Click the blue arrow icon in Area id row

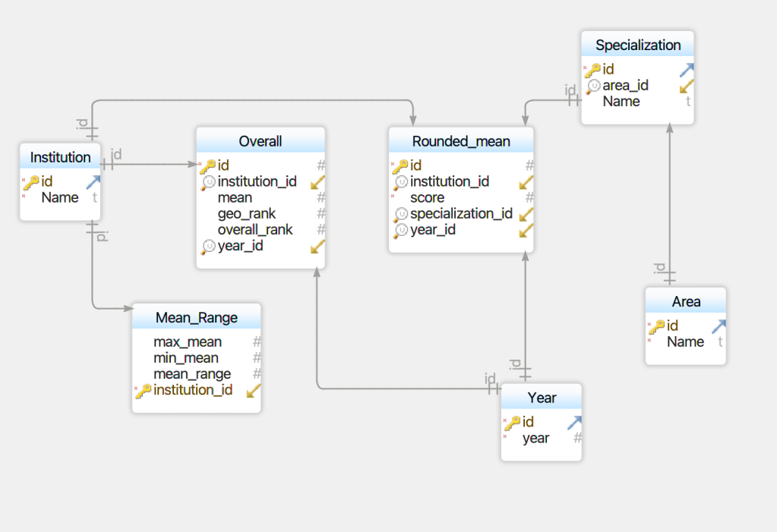pos(718,326)
